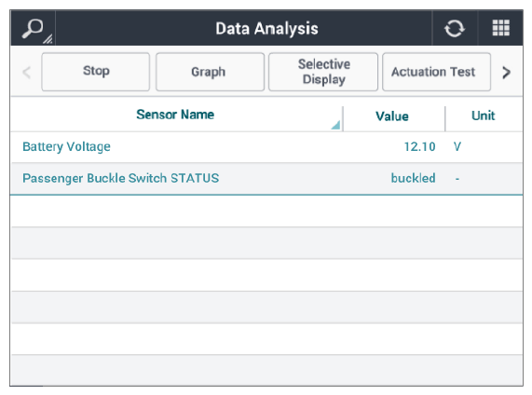Viewport: 532px width, 395px height.
Task: Click the Data Analysis title
Action: pyautogui.click(x=267, y=29)
